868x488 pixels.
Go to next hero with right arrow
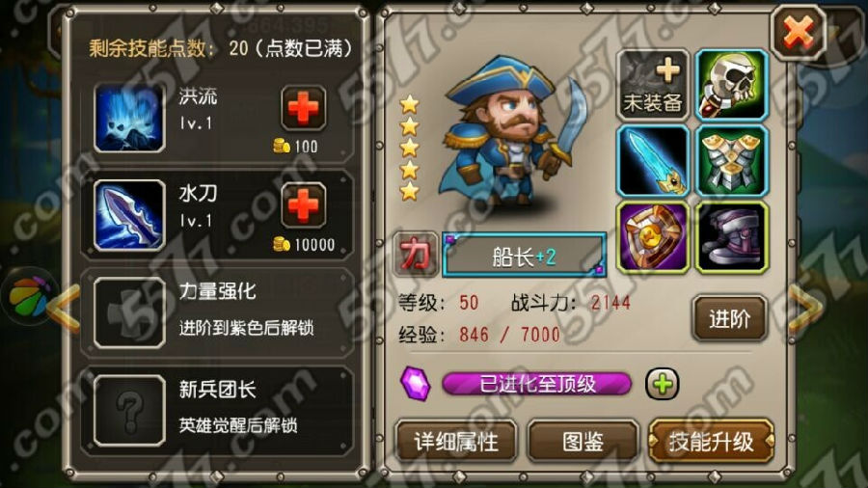(804, 308)
